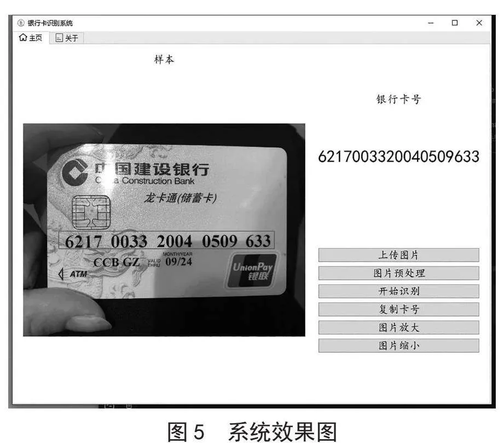Click the 上传图片 button

tap(398, 255)
